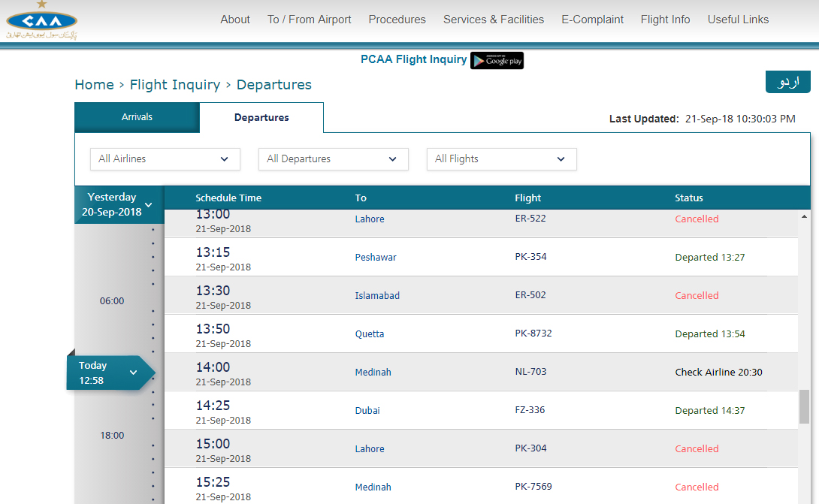Select flight number ER-502

[530, 294]
